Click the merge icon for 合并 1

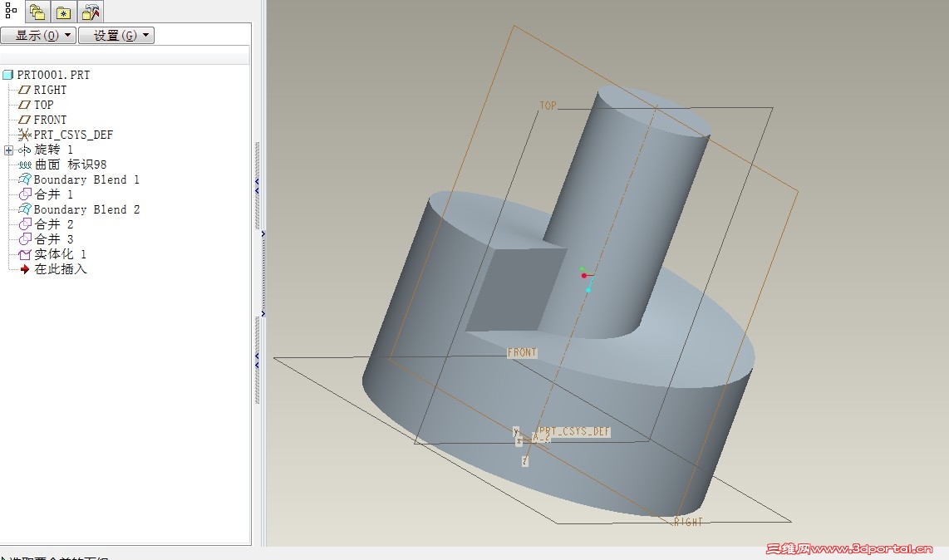point(24,194)
